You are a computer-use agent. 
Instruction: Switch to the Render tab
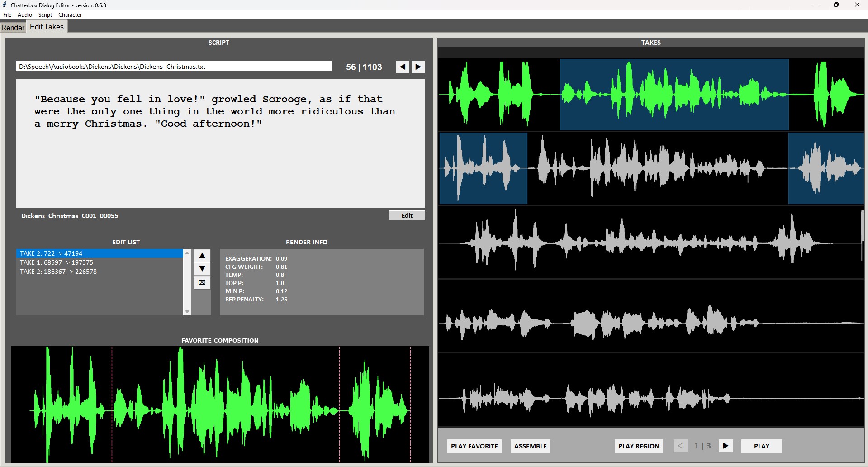point(13,28)
